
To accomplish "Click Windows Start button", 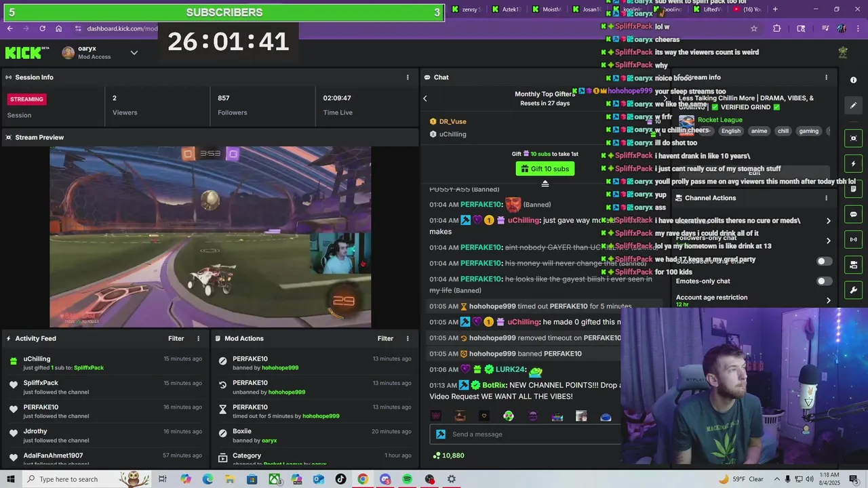I will click(x=11, y=479).
